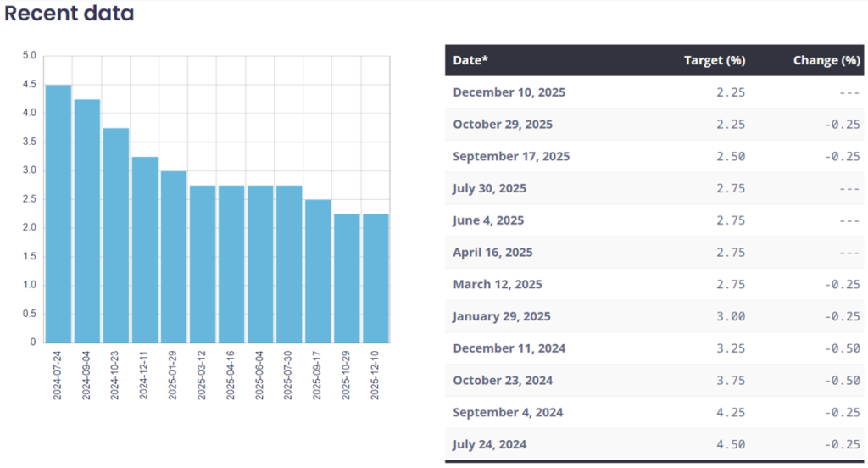Click the 2024-12-11 bar in the chart

click(x=145, y=249)
